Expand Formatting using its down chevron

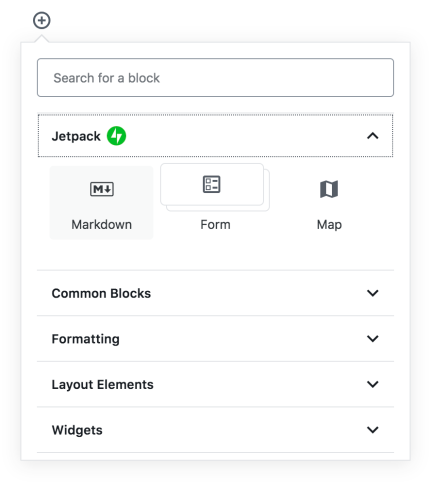pyautogui.click(x=373, y=339)
